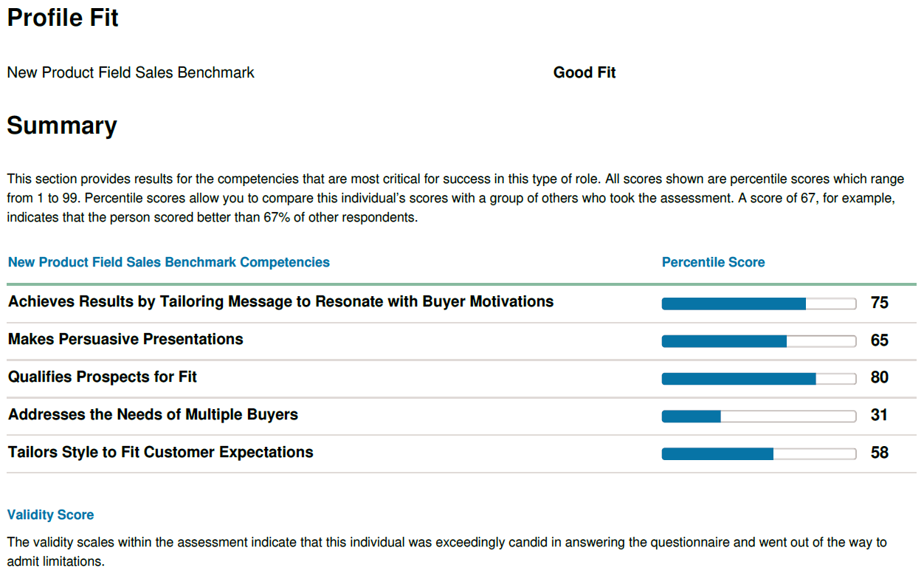924x579 pixels.
Task: Select Addresses the Needs of Multiple Buyers
Action: (153, 414)
